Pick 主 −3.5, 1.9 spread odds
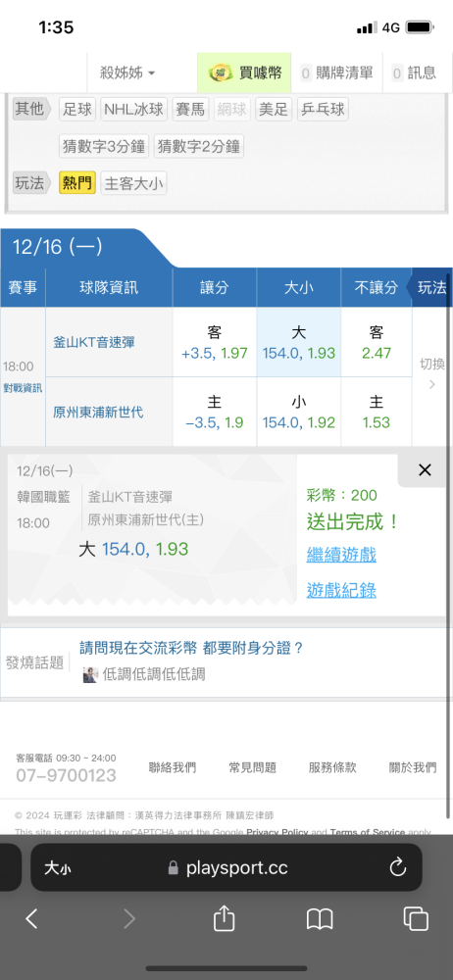Image resolution: width=453 pixels, height=980 pixels. tap(215, 412)
